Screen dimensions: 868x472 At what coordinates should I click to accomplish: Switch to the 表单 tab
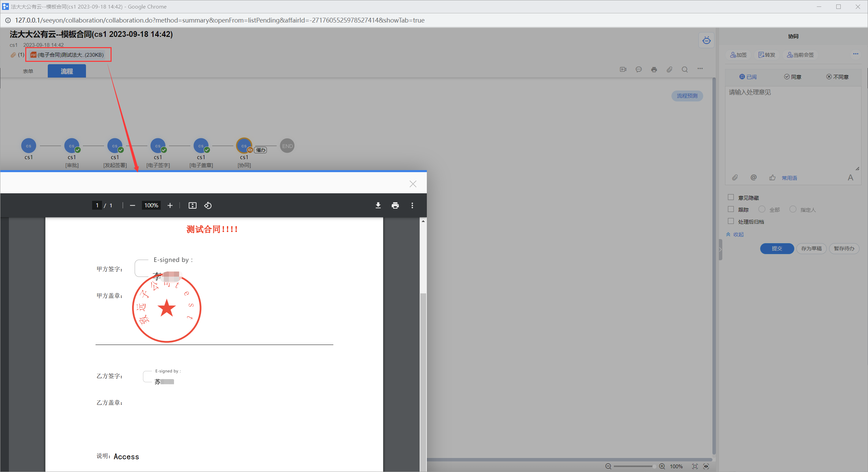[x=28, y=71]
